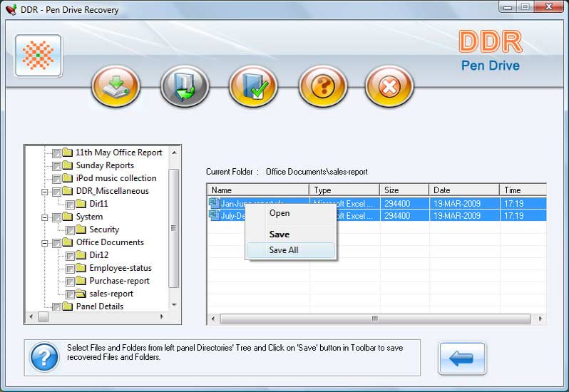The height and width of the screenshot is (392, 569).
Task: Choose Open from the context menu
Action: [x=290, y=213]
